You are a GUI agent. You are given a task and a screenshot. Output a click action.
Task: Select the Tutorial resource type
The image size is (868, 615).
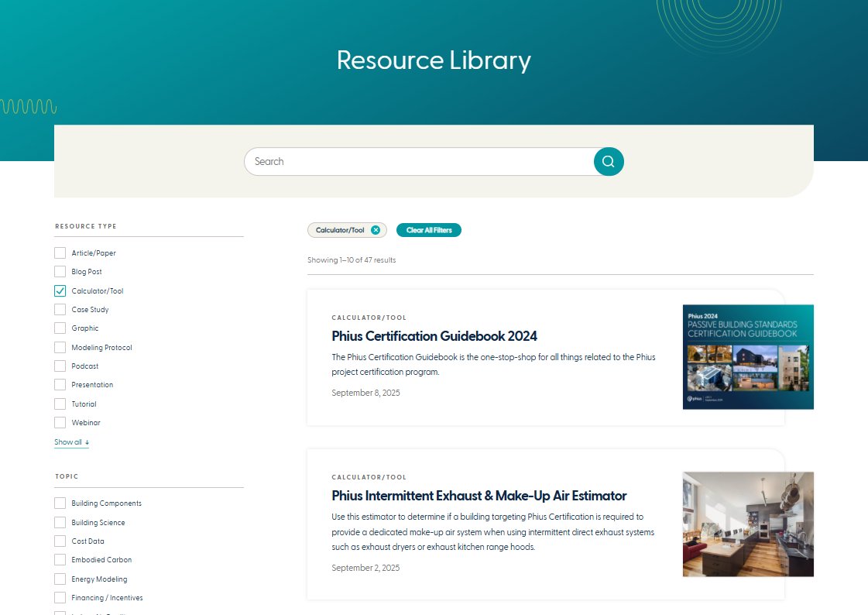click(60, 404)
